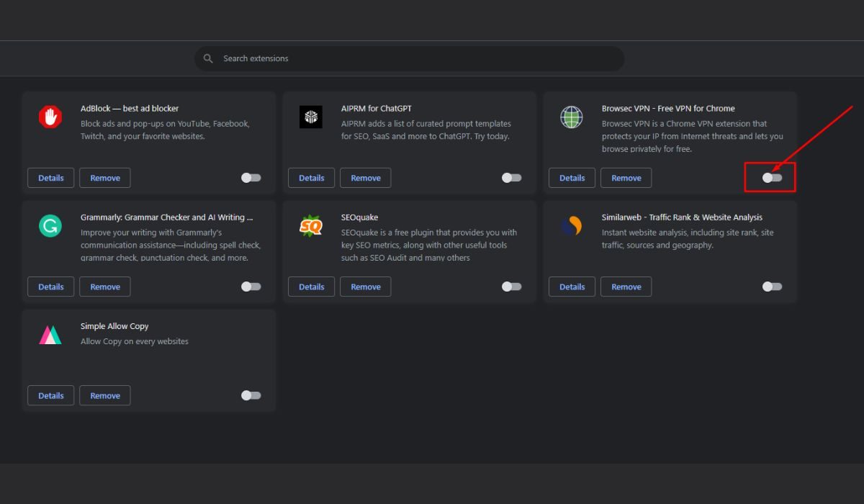Click the Similarweb Traffic Rank title text

(682, 217)
